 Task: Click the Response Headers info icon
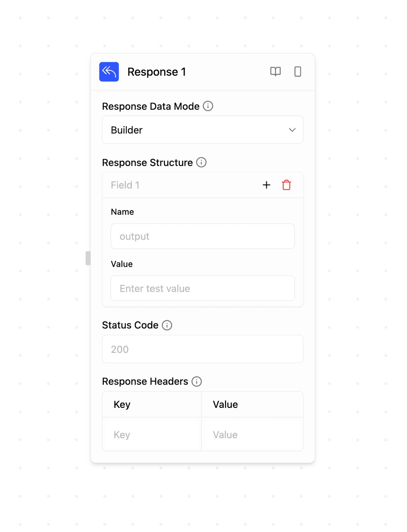(x=196, y=382)
